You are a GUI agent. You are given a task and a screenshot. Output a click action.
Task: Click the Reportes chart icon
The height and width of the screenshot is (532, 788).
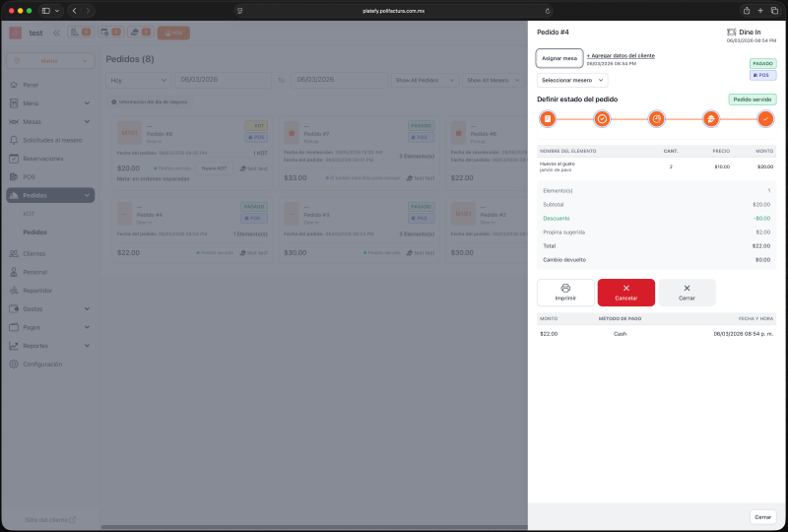14,346
